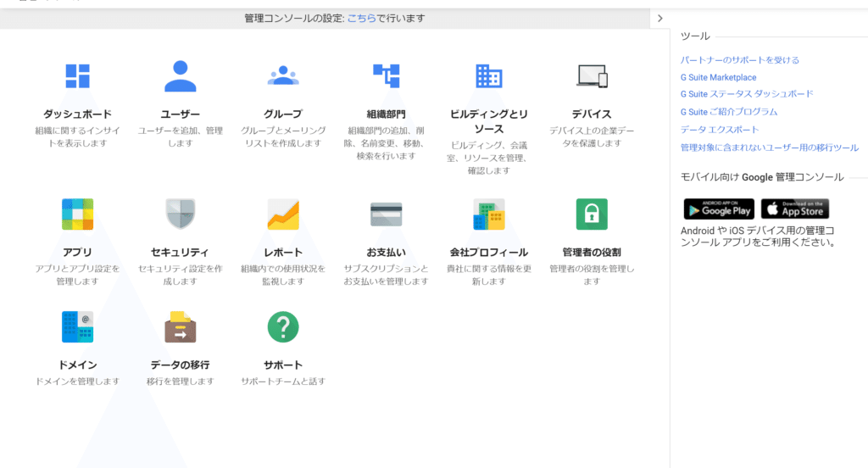Open the セキュリティ shield icon
The image size is (868, 468).
(x=180, y=214)
